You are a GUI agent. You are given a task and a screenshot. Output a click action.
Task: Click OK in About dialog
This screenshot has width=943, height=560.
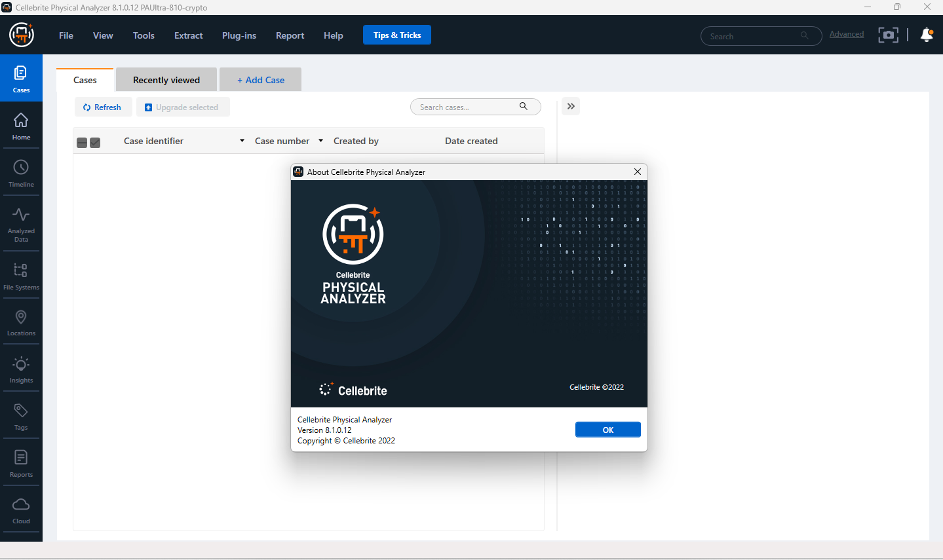tap(608, 430)
